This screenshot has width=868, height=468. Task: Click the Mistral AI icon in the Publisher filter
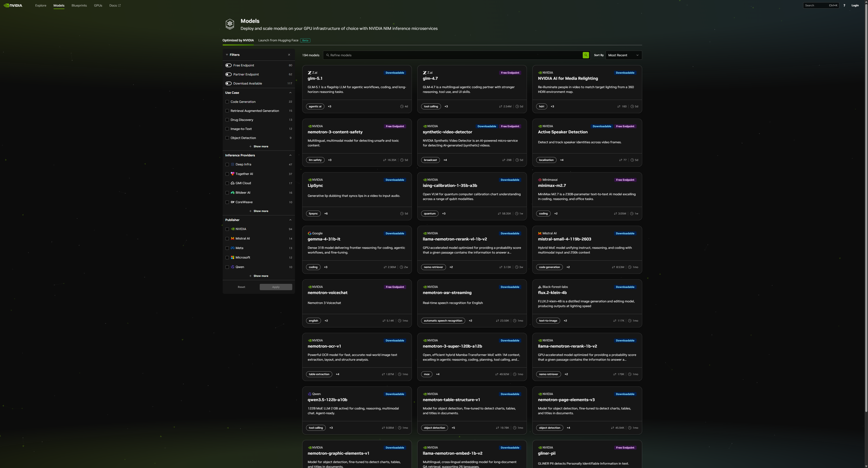(233, 239)
